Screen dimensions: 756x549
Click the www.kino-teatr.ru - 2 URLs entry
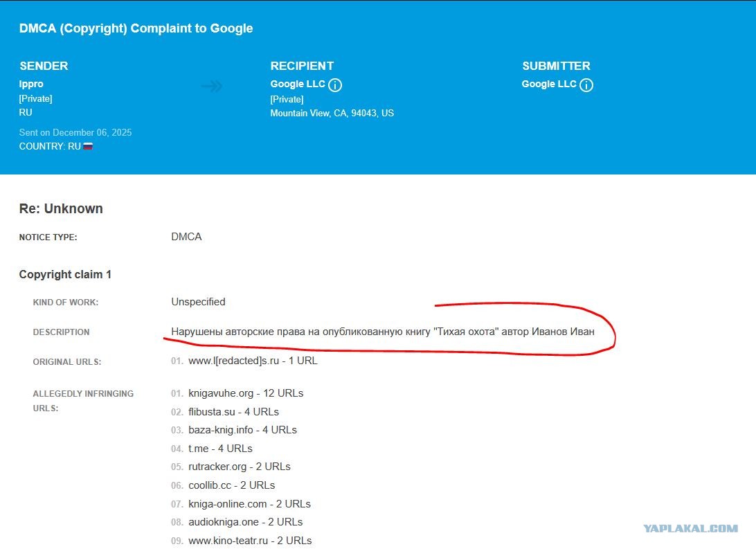coord(250,541)
